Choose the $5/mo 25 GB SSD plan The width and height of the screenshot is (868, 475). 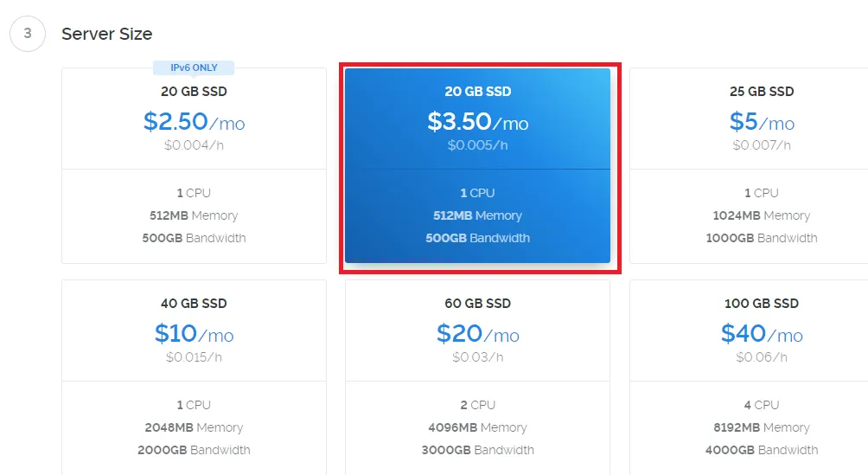[x=749, y=165]
